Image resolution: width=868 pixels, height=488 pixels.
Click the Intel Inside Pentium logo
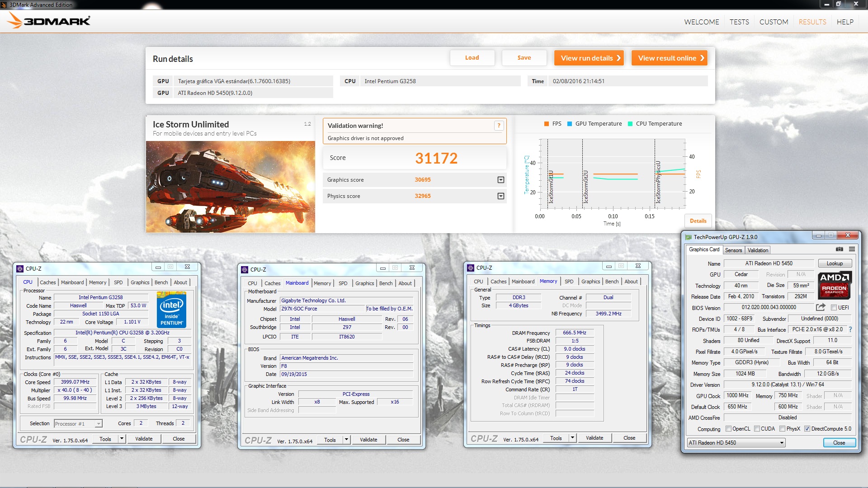[172, 310]
